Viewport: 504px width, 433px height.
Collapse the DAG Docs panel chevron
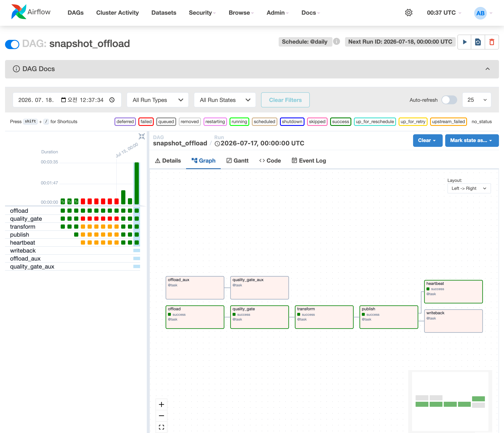click(x=487, y=69)
